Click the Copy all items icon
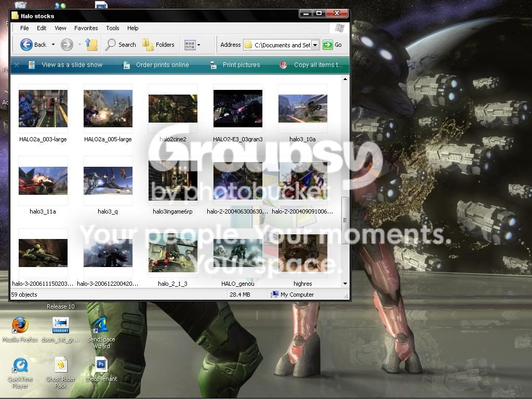Viewport: 532px width, 399px height. coord(283,65)
